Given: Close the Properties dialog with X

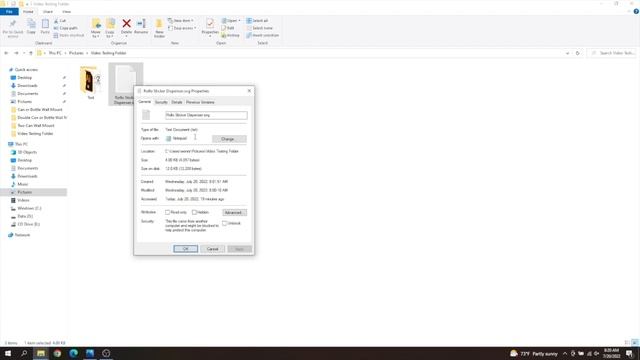Looking at the screenshot, I should pyautogui.click(x=249, y=91).
